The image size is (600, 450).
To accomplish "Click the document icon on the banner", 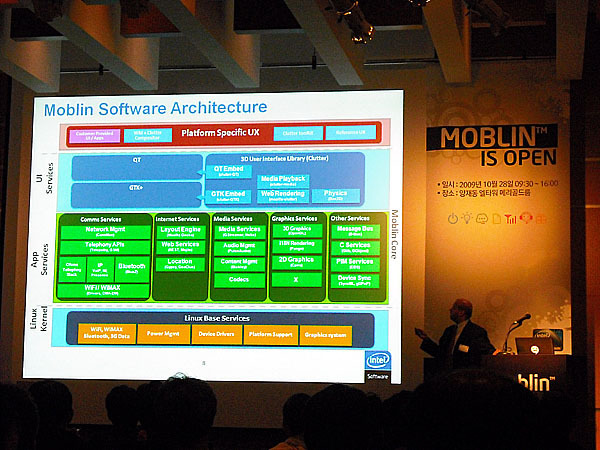I will coord(496,219).
